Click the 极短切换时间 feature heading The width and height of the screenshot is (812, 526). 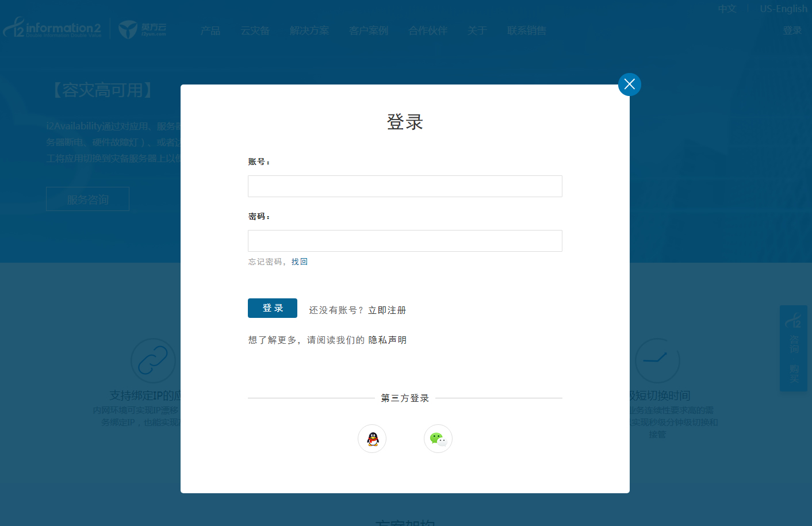click(660, 396)
